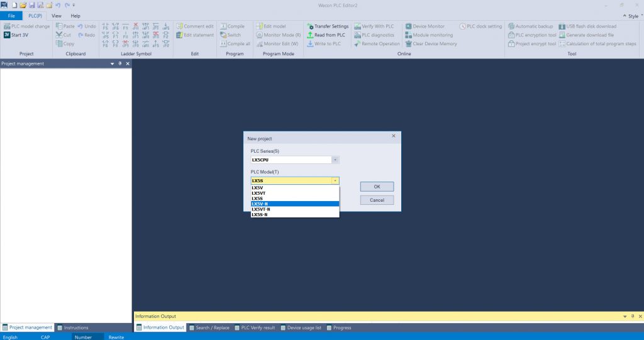Expand the PLC Series dropdown arrow
This screenshot has width=644, height=340.
[335, 160]
